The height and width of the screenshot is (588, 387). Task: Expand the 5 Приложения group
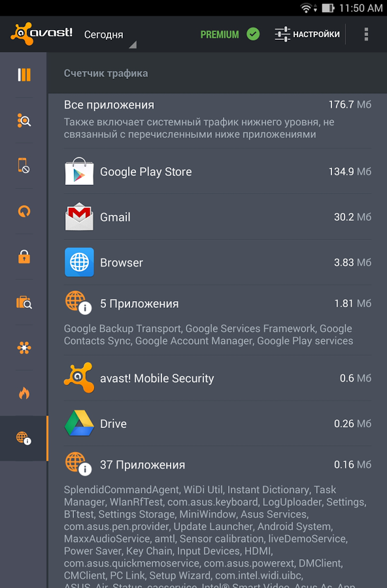point(196,303)
